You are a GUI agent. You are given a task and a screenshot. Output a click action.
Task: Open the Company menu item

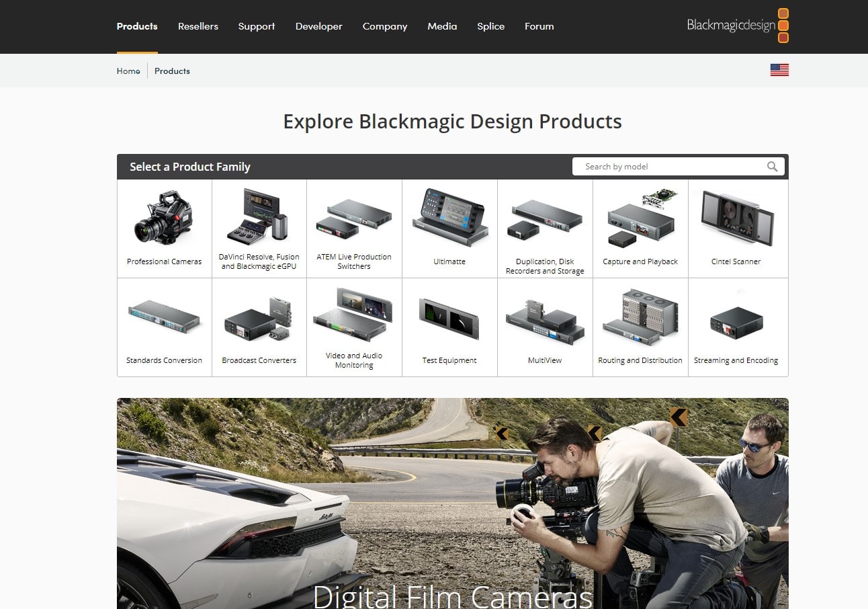point(385,26)
